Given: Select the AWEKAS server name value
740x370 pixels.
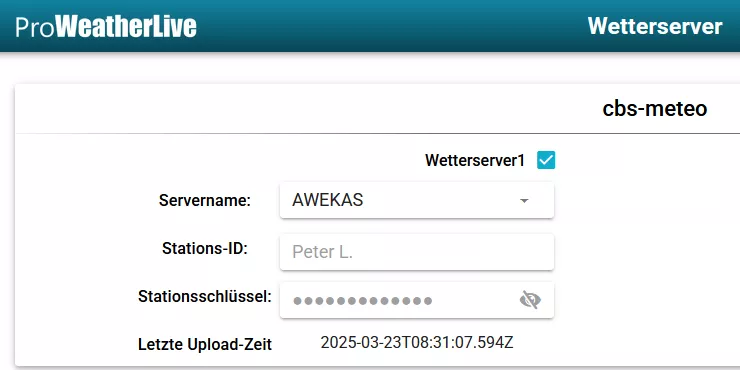Looking at the screenshot, I should pyautogui.click(x=328, y=200).
